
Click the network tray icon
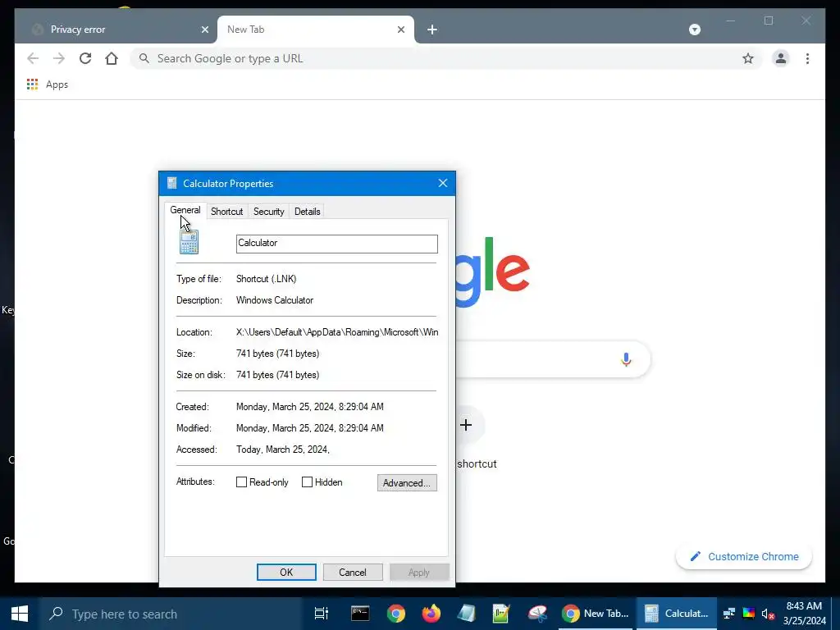point(729,614)
